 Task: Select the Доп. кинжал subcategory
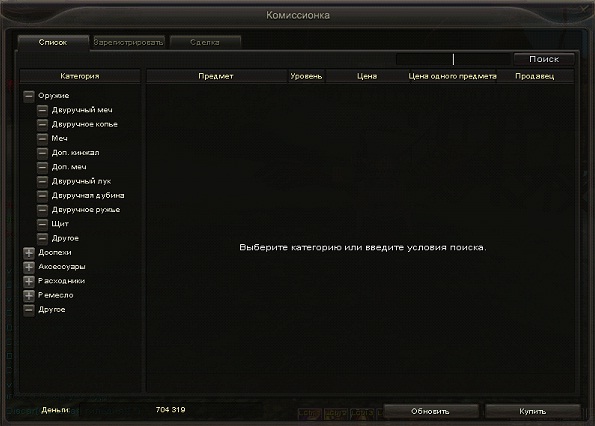[76, 152]
